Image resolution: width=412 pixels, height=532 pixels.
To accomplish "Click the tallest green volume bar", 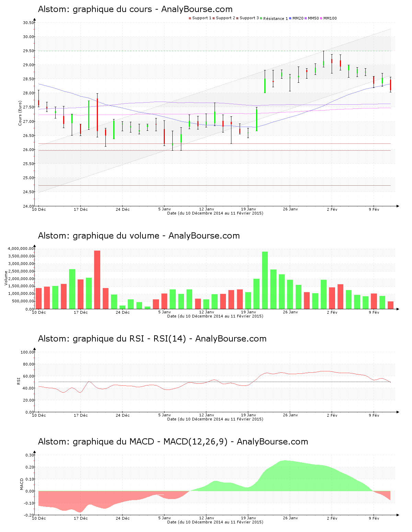I will 265,280.
